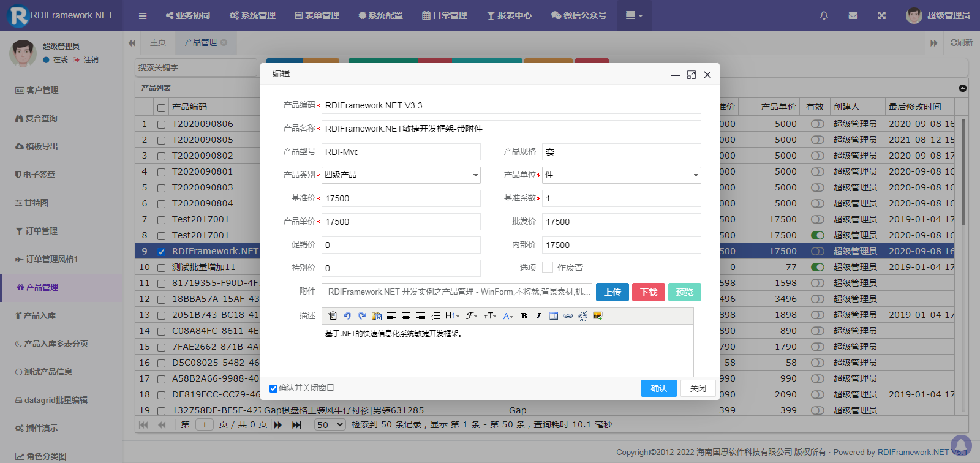Click the 确认 button in edit dialog
The height and width of the screenshot is (463, 980).
[659, 388]
